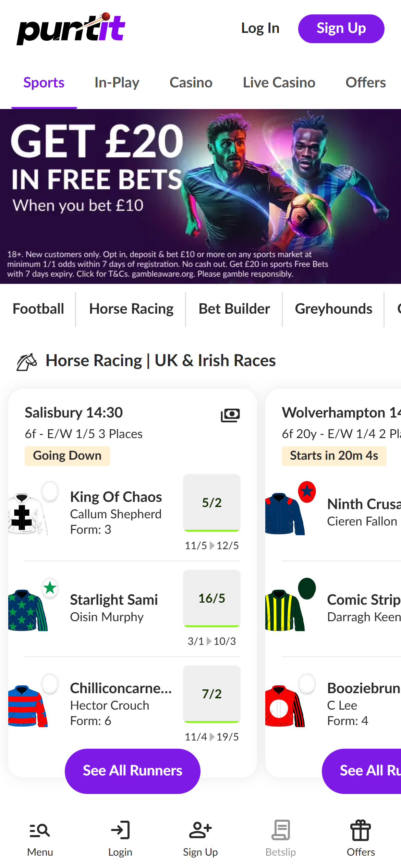401x868 pixels.
Task: Click the purple Sign Up button
Action: pyautogui.click(x=341, y=29)
